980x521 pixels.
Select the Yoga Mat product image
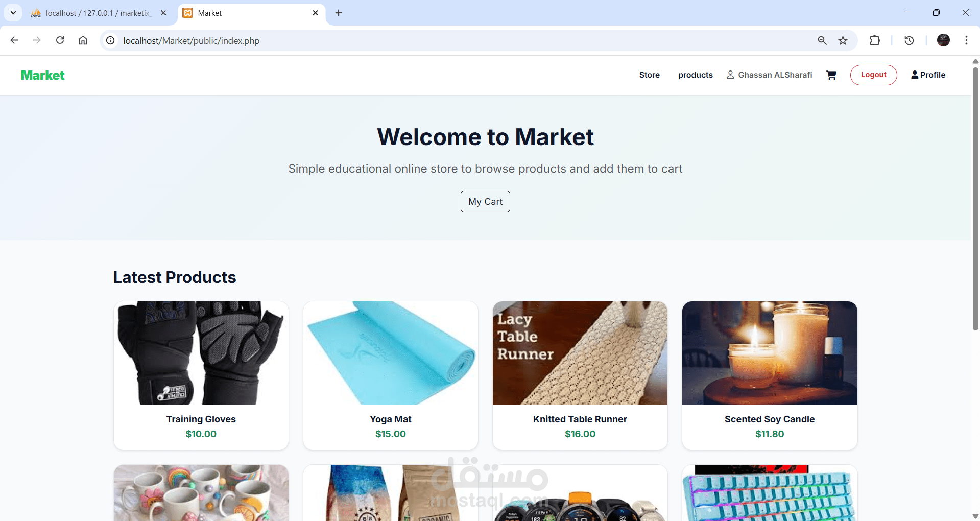391,353
